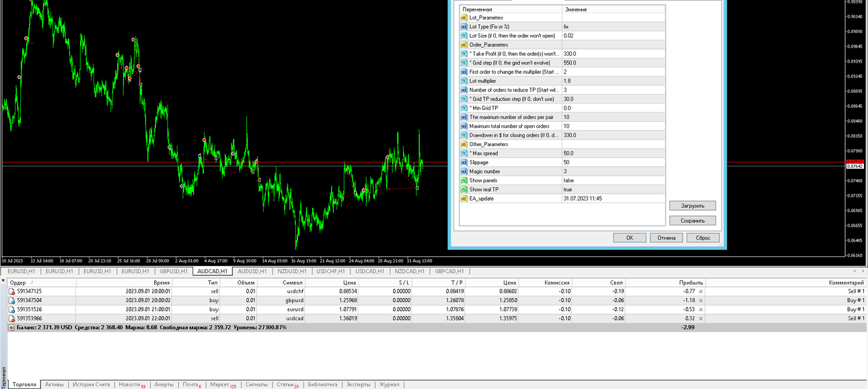The height and width of the screenshot is (389, 868).
Task: Click the Сброс reset button
Action: 703,238
